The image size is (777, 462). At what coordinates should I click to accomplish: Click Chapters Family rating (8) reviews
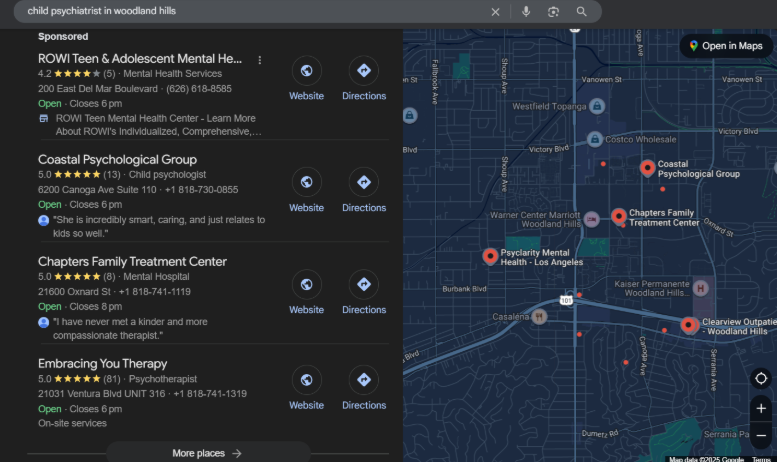(x=109, y=277)
